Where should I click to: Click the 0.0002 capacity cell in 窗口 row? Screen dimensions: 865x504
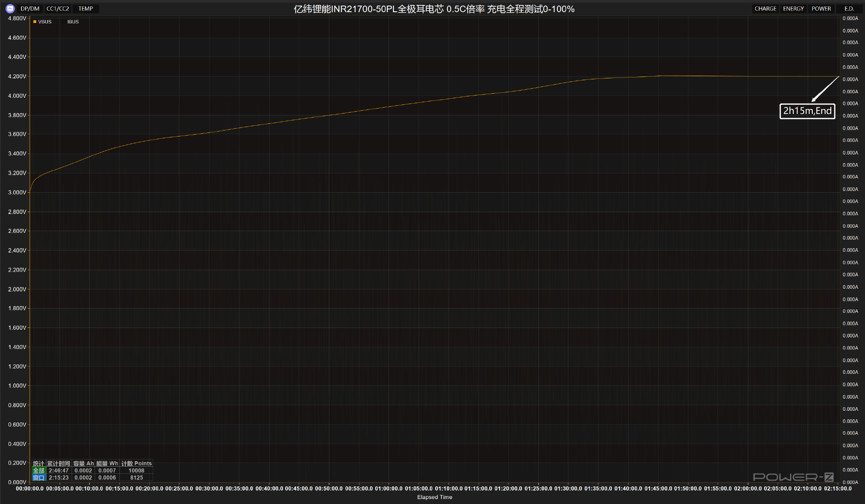click(83, 478)
